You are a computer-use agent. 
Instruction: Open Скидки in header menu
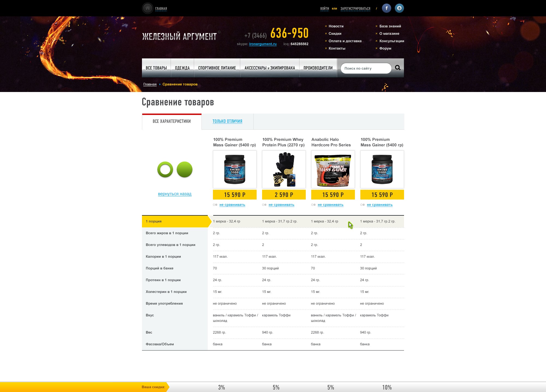[x=335, y=34]
